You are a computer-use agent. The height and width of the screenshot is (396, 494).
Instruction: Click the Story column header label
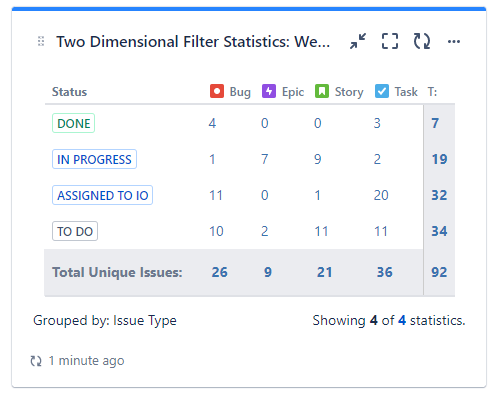(349, 92)
